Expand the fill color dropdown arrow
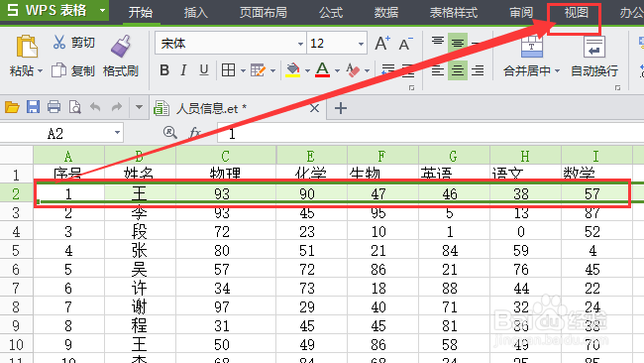644x363 pixels. pos(307,71)
